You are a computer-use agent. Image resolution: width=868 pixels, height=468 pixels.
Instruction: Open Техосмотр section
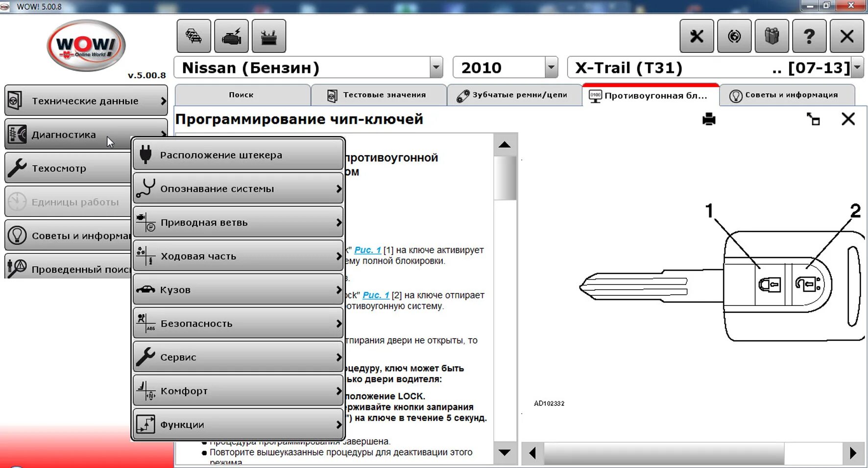tap(69, 168)
